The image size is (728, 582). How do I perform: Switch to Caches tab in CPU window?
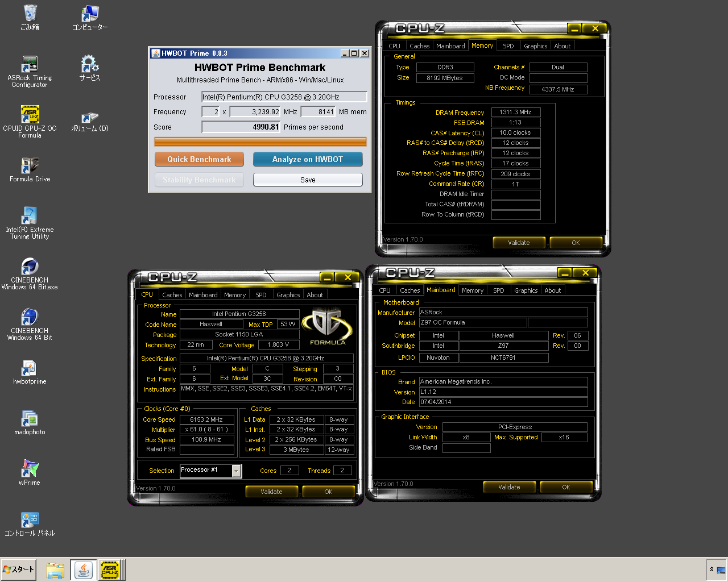[172, 295]
